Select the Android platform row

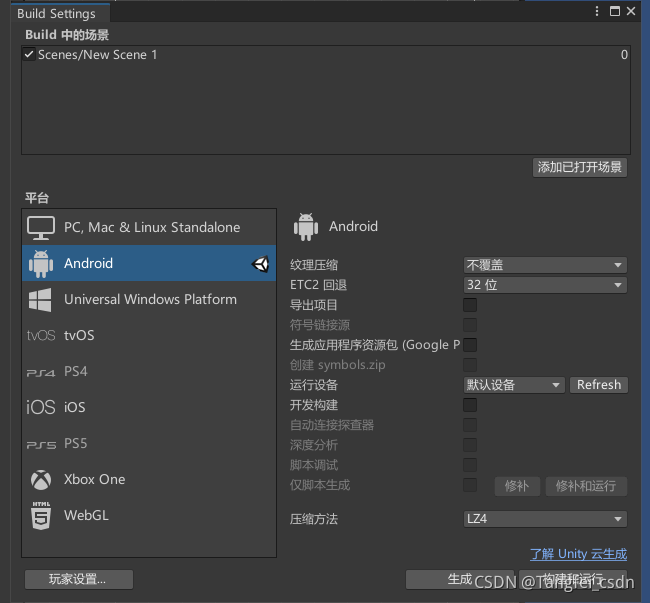point(149,263)
